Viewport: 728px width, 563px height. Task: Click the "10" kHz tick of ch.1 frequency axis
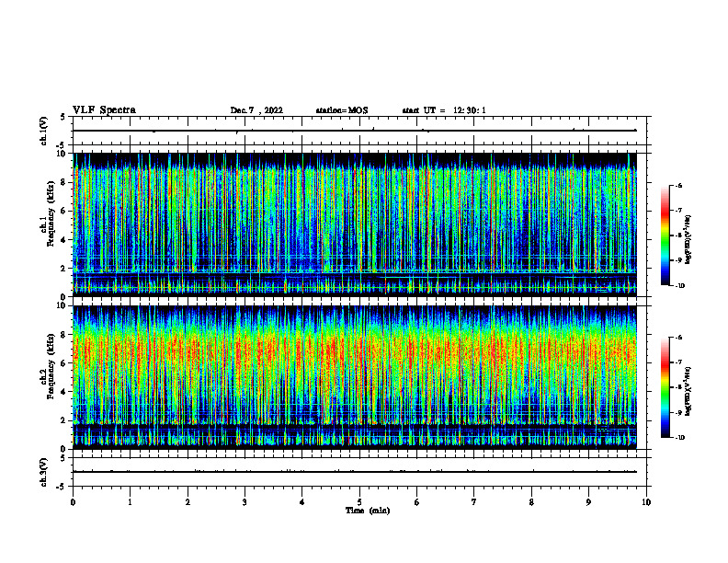[63, 154]
